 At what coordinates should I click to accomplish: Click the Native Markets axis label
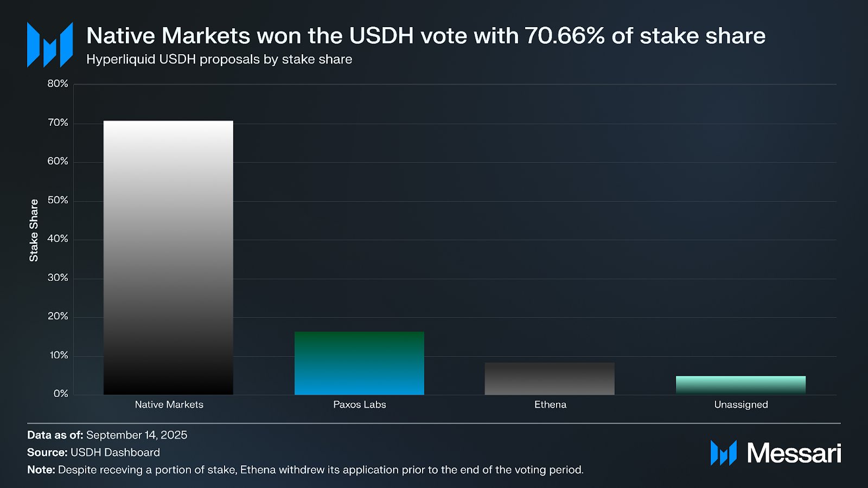pos(169,404)
